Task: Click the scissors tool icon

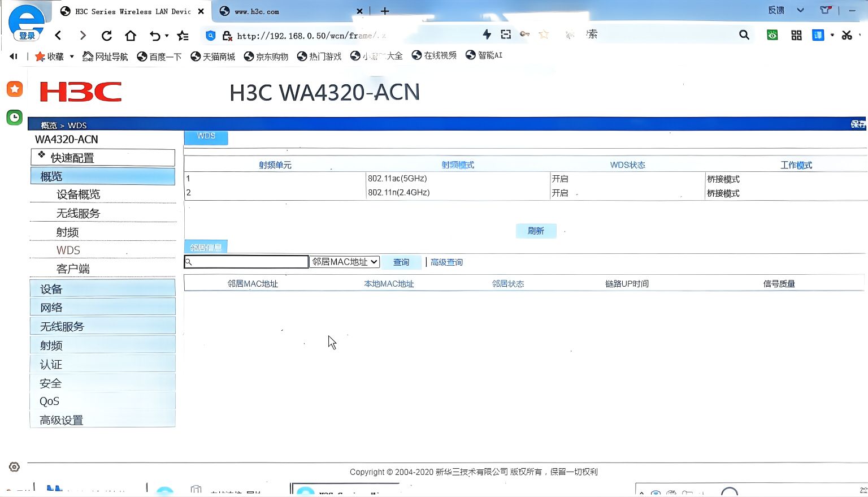Action: pos(847,35)
